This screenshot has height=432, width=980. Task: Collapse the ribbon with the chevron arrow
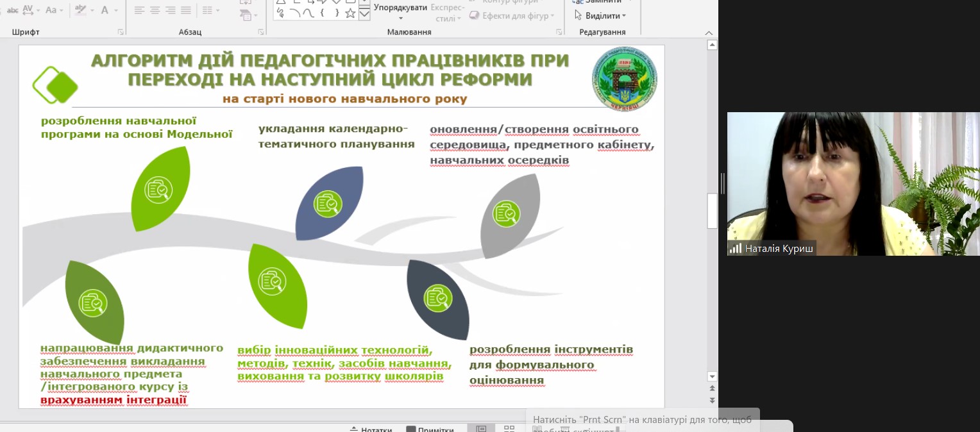(x=709, y=33)
